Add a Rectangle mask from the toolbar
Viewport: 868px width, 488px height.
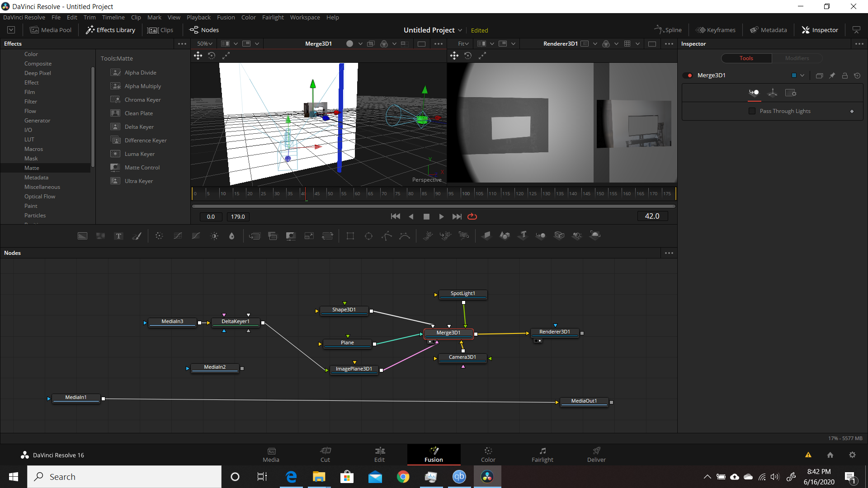point(350,236)
